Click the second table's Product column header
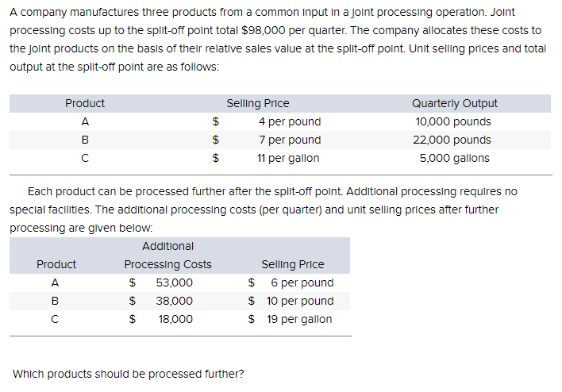This screenshot has width=562, height=392. 56,264
